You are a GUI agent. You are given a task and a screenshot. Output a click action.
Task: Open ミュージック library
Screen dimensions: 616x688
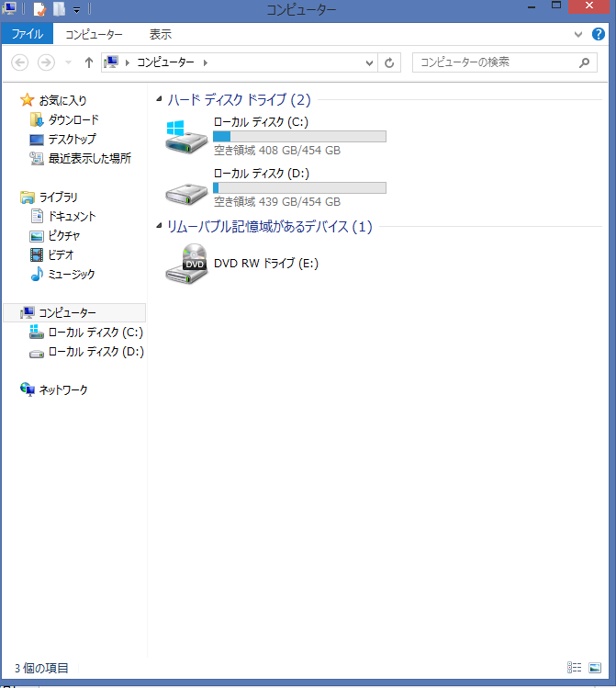click(x=71, y=275)
